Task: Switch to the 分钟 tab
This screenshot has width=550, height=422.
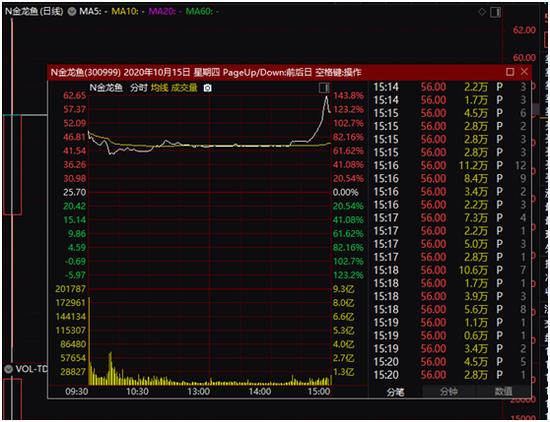Action: pos(449,391)
